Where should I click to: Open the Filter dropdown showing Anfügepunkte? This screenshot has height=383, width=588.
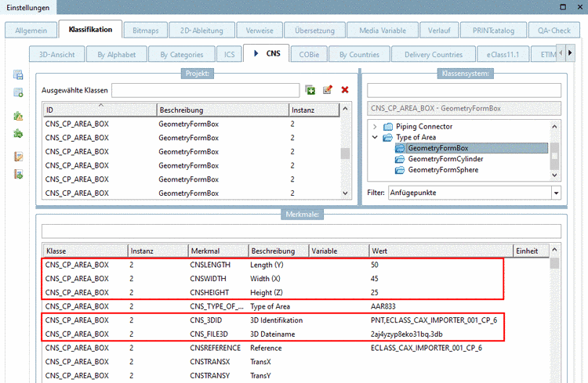coord(557,193)
